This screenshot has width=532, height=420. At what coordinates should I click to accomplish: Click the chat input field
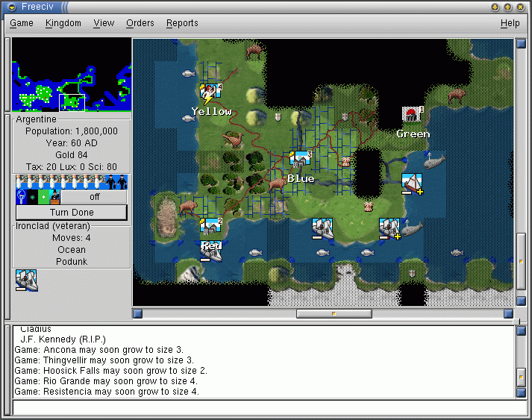tap(269, 407)
